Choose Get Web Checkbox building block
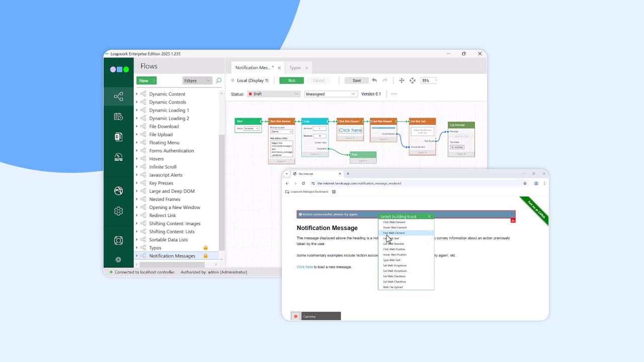 pos(406,282)
